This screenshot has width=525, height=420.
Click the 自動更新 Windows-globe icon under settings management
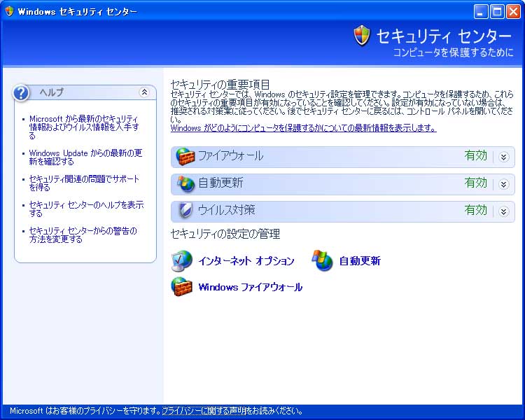pos(323,260)
